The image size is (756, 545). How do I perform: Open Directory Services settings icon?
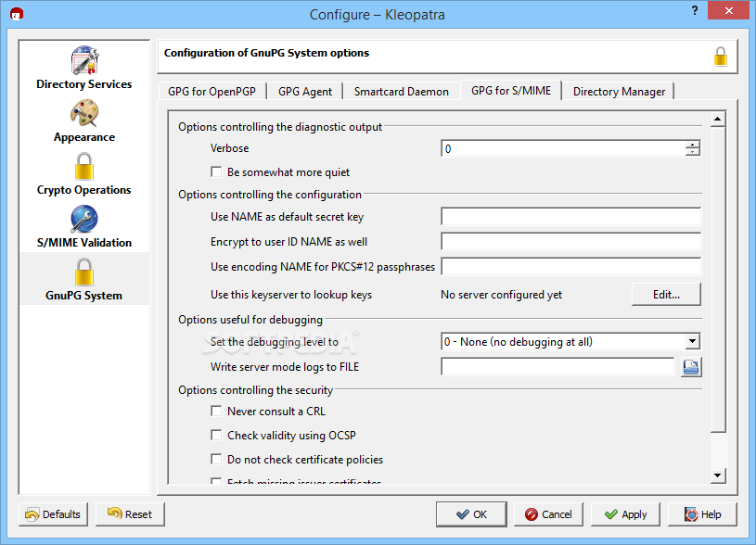click(84, 60)
